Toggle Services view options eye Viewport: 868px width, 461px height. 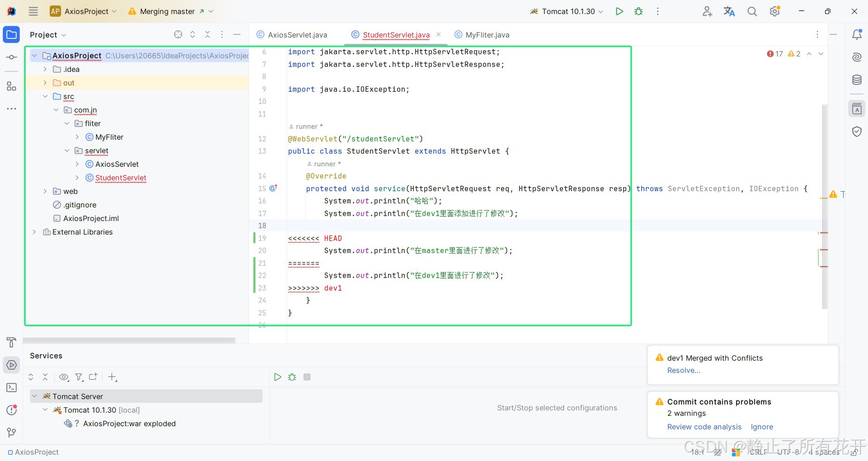[64, 377]
